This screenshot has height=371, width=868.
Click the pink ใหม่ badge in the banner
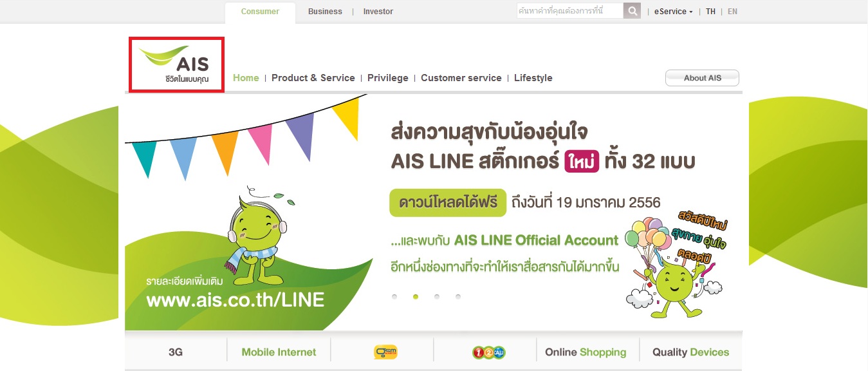[x=582, y=160]
